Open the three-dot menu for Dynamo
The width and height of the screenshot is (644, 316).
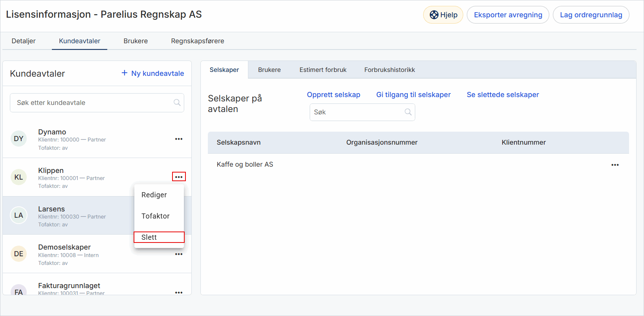coord(179,139)
